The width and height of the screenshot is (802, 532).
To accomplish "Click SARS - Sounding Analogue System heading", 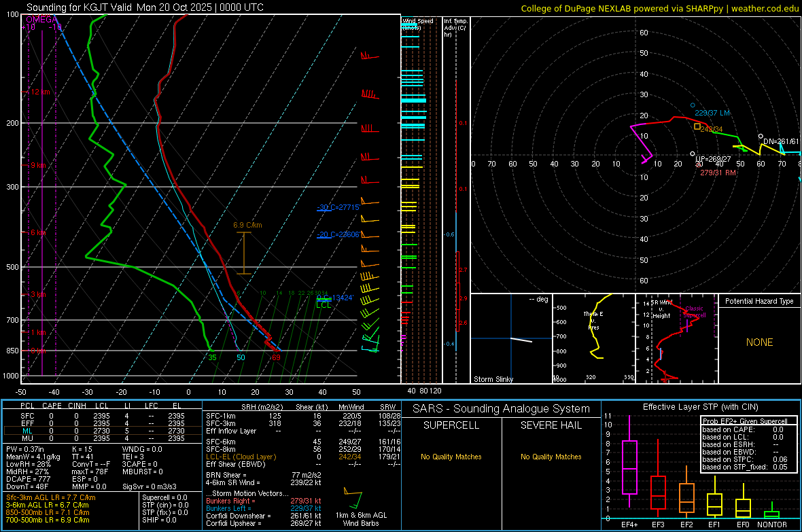I will coord(501,409).
